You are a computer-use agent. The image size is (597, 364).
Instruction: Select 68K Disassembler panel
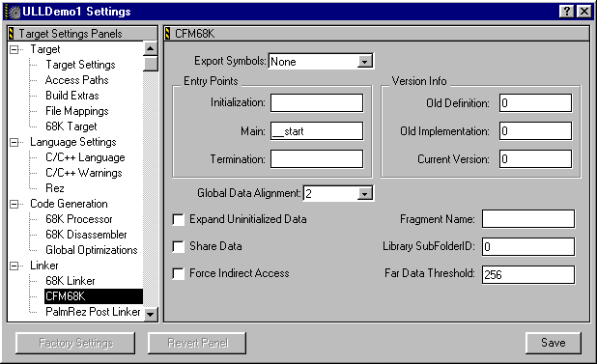[86, 235]
